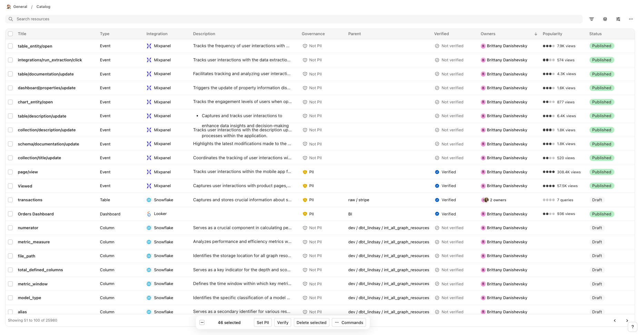Click the Published status badge for Viewed

[602, 186]
